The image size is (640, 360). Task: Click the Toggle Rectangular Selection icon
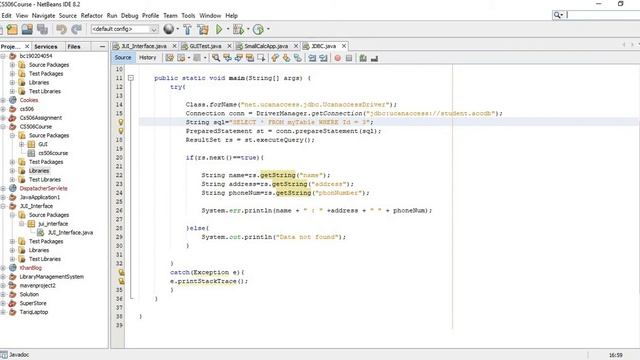pyautogui.click(x=261, y=58)
